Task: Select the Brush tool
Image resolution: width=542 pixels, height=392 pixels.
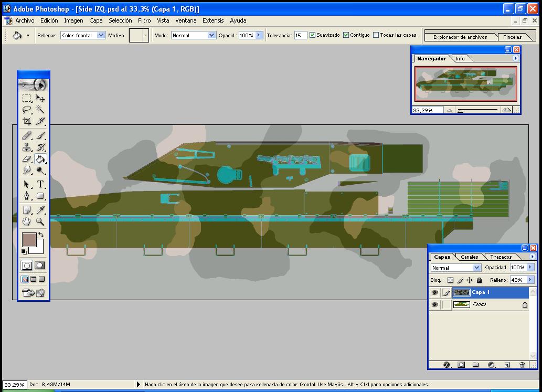Action: pos(40,135)
